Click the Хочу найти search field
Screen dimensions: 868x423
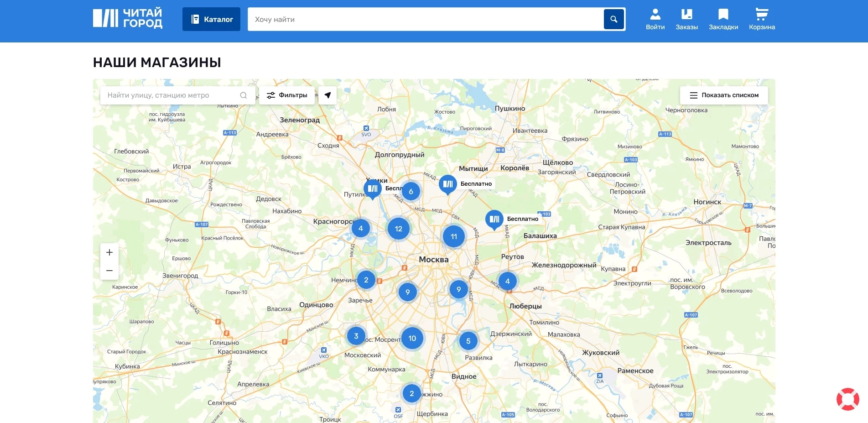pos(424,19)
